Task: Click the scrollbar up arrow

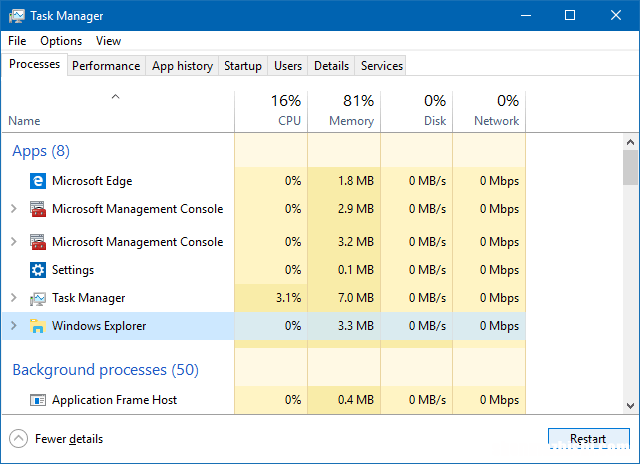Action: [630, 142]
